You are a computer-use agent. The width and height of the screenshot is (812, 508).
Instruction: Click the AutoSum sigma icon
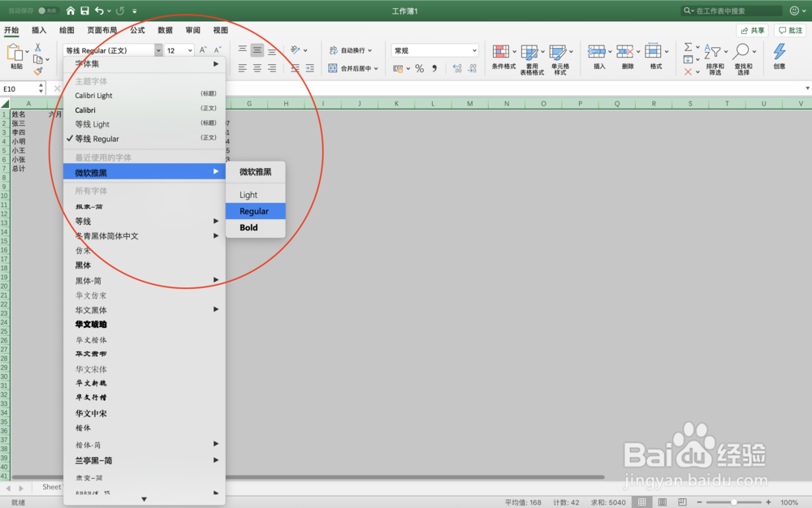tap(688, 47)
